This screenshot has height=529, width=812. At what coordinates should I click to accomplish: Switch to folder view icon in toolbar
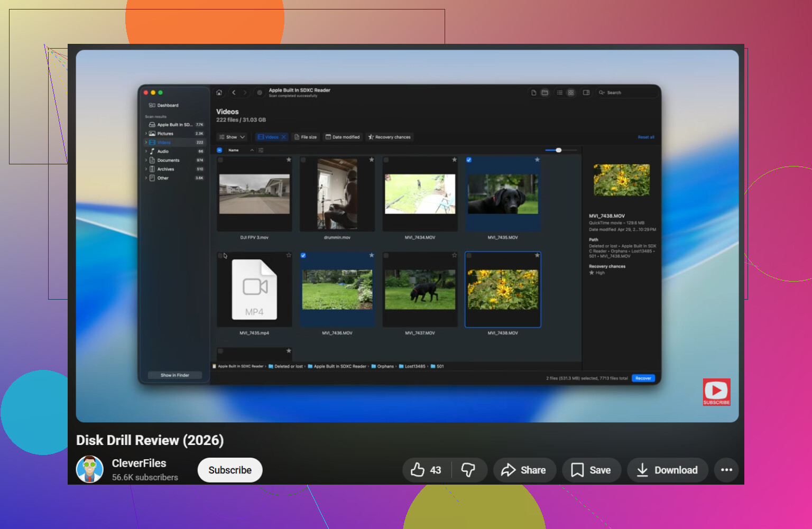point(545,92)
